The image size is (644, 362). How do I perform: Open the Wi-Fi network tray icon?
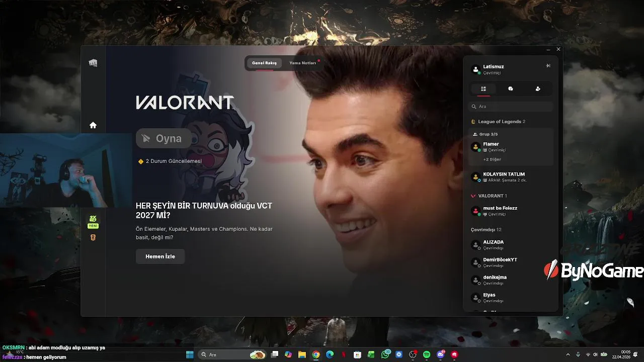point(588,354)
